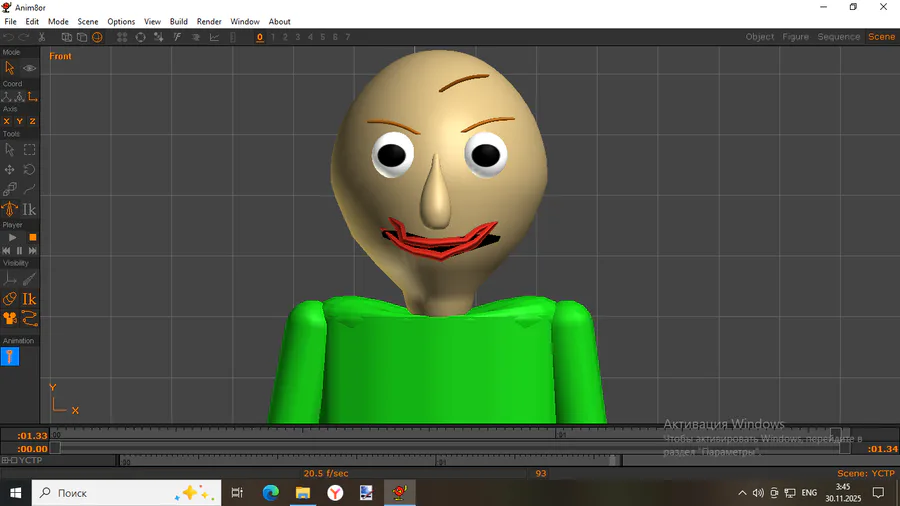Click the Redo toolbar icon
This screenshot has height=506, width=900.
tap(24, 37)
